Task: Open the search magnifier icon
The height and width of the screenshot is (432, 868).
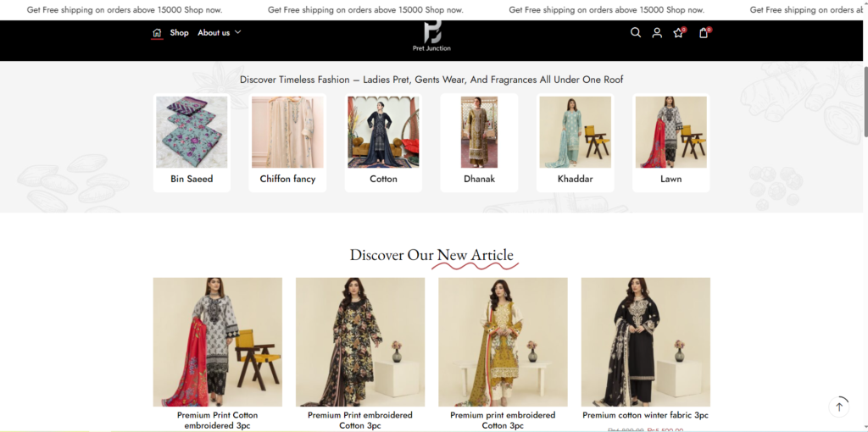Action: (636, 33)
